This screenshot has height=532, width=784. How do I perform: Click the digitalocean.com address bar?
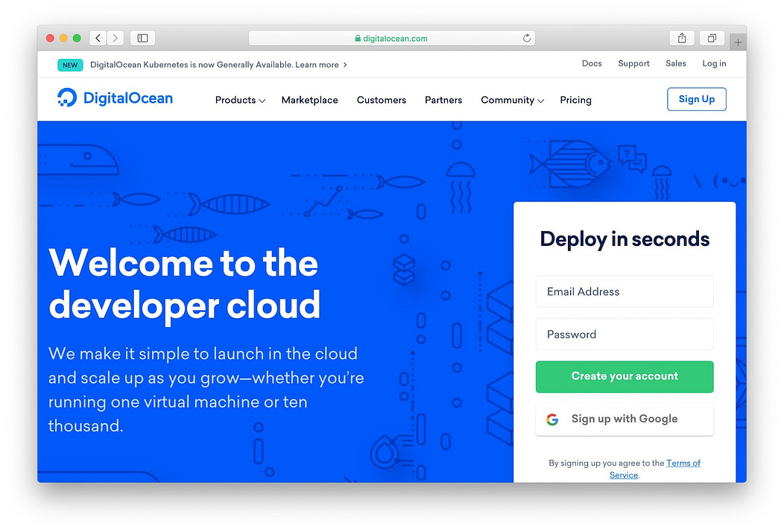[391, 39]
